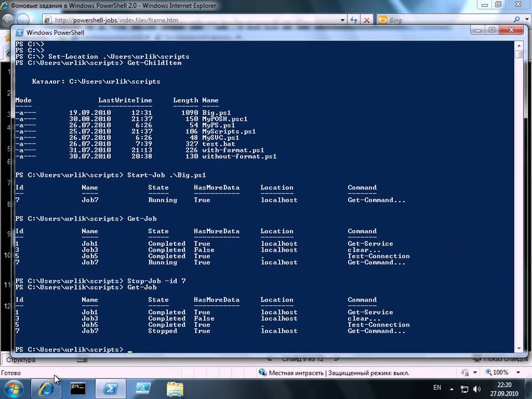Image resolution: width=532 pixels, height=399 pixels.
Task: Click the 'Get-ChildItem' command text
Action: click(x=155, y=63)
